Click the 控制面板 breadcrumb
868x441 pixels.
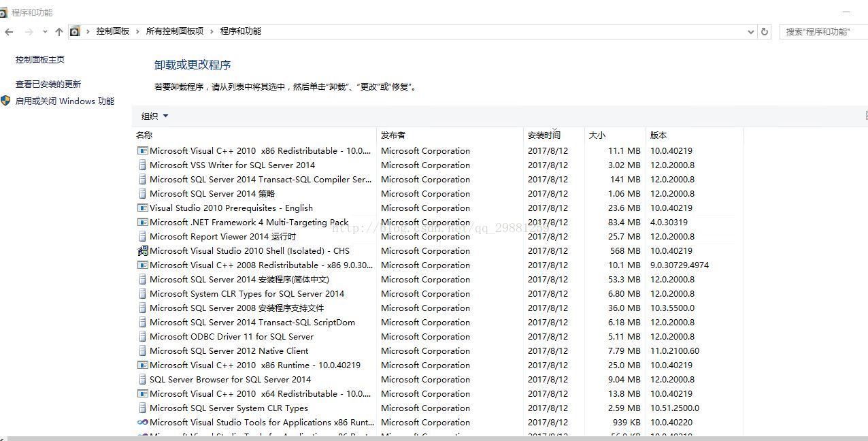pyautogui.click(x=112, y=31)
